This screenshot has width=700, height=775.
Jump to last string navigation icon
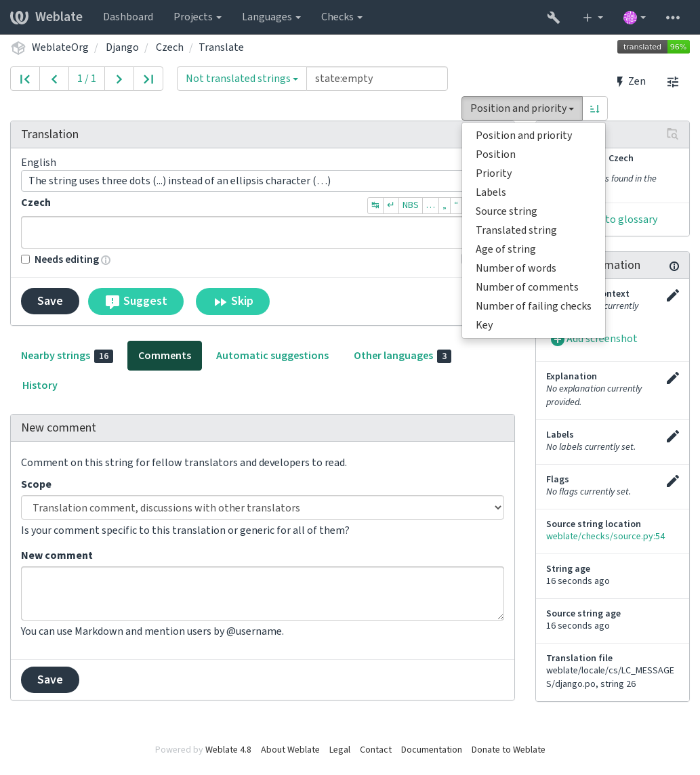pyautogui.click(x=148, y=79)
